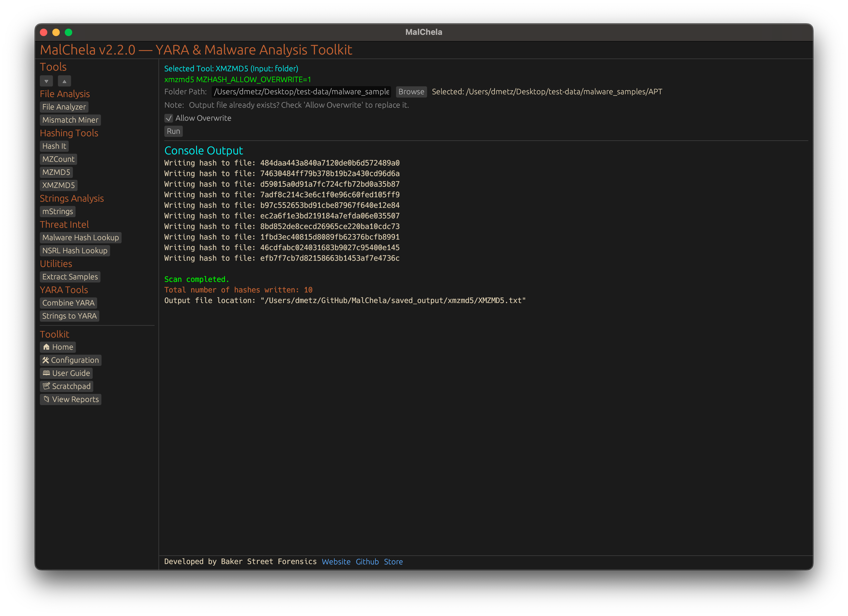Open the User Guide
The image size is (848, 616).
point(66,373)
